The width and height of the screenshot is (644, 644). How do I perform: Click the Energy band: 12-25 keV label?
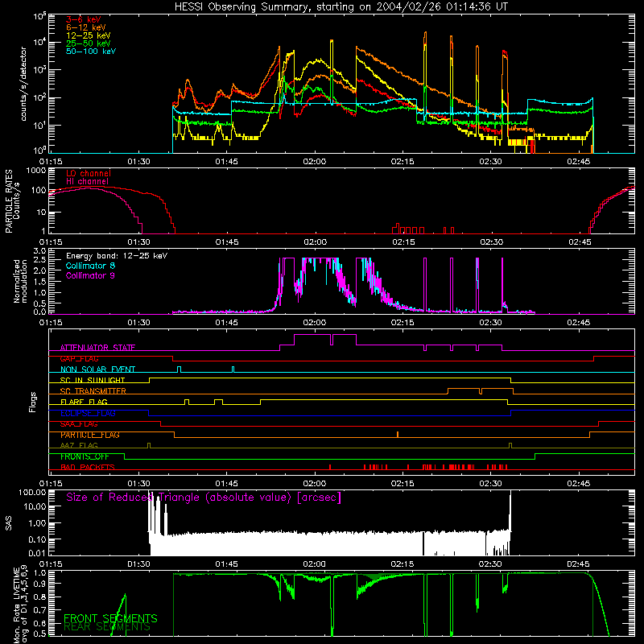coord(116,256)
